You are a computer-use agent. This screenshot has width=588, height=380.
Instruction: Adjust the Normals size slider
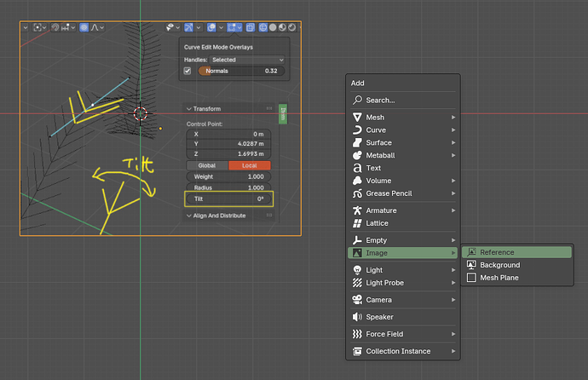pos(241,71)
